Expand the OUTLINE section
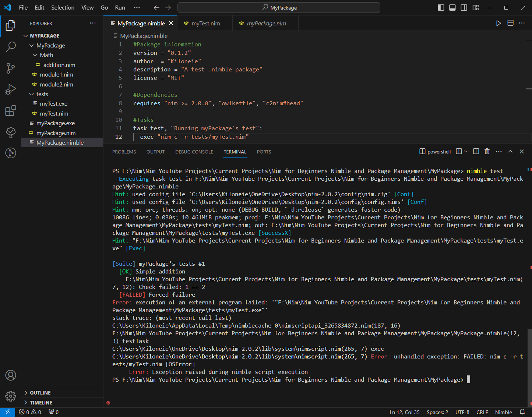 (62, 393)
